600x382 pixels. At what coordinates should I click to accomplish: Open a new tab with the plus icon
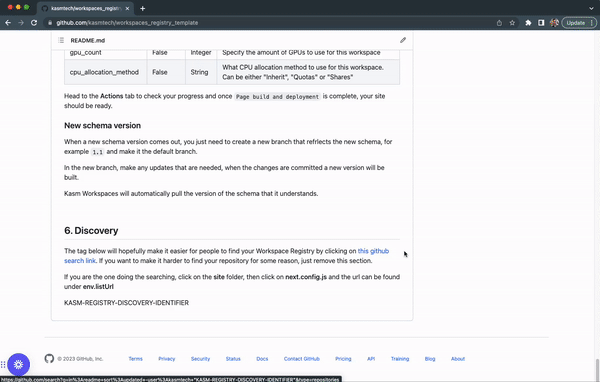pos(142,8)
